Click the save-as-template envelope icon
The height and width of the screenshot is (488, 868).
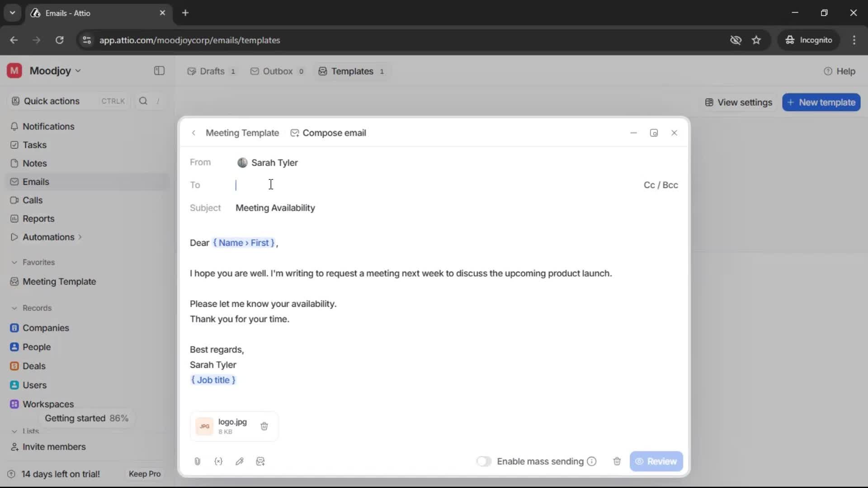coord(261,461)
